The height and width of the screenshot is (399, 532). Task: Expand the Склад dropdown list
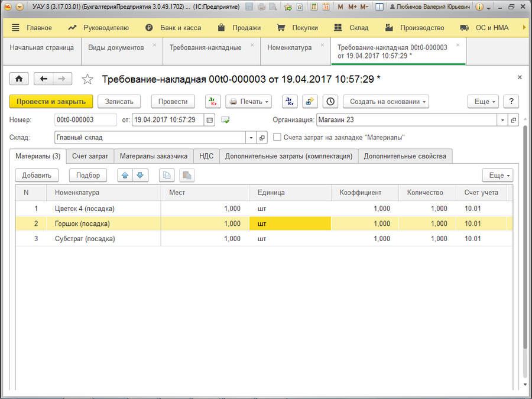click(x=251, y=138)
